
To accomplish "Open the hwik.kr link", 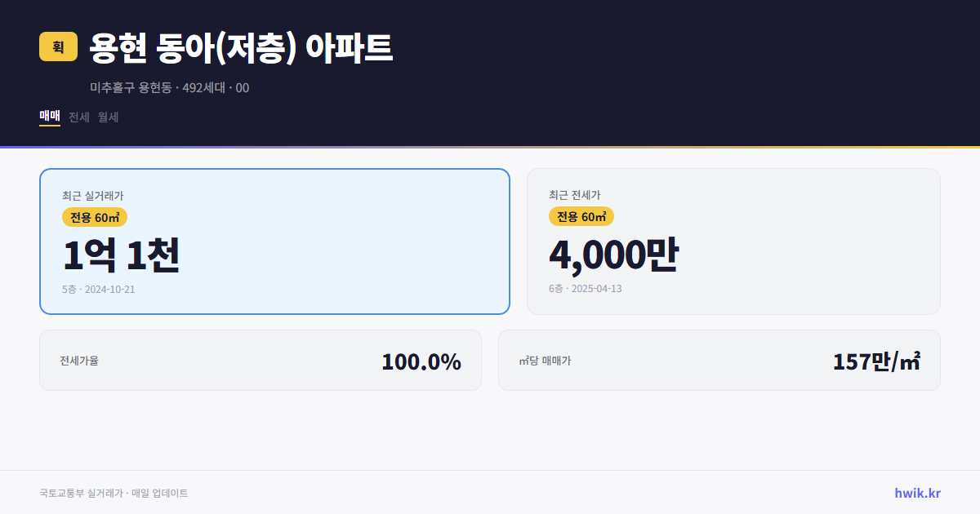I will click(916, 493).
